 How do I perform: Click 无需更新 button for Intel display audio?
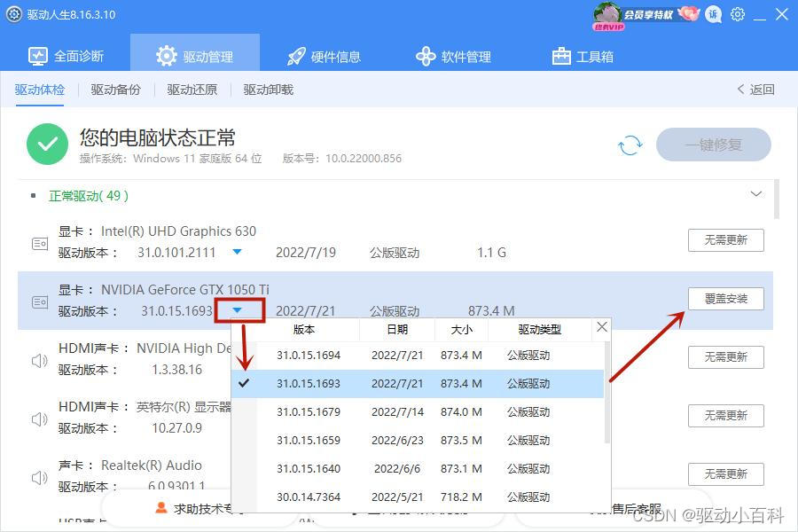[x=725, y=416]
